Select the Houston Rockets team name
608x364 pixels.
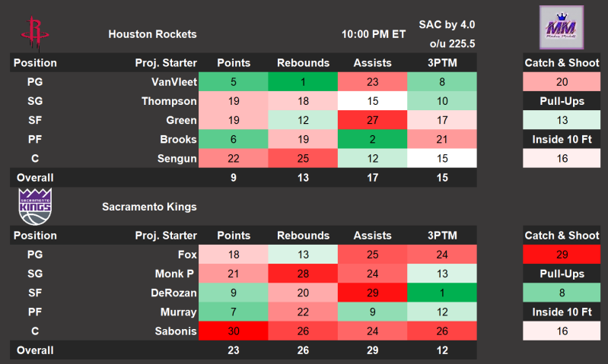(x=152, y=34)
